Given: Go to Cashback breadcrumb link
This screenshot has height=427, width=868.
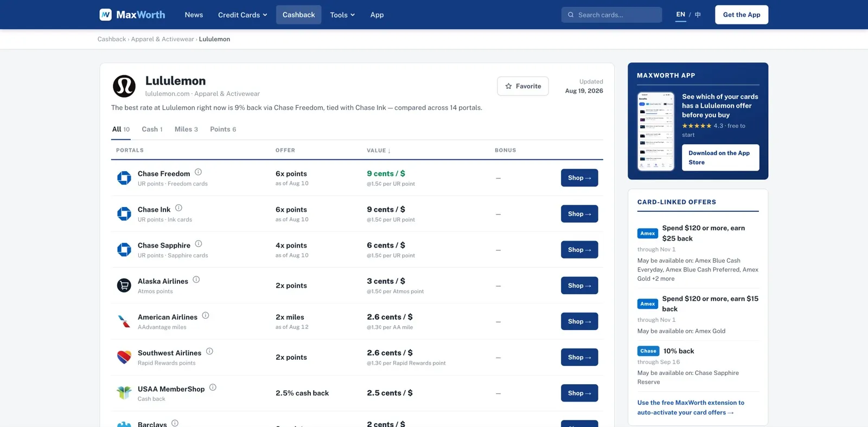Looking at the screenshot, I should [112, 39].
